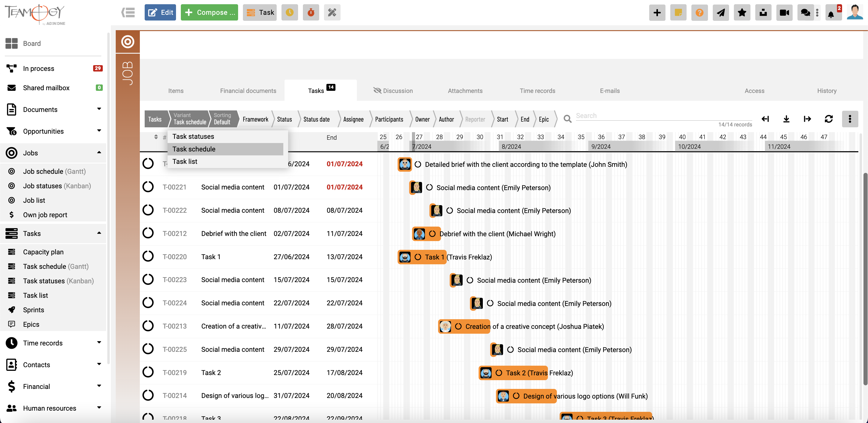Open the tools wrench icon
The height and width of the screenshot is (423, 868).
(332, 12)
